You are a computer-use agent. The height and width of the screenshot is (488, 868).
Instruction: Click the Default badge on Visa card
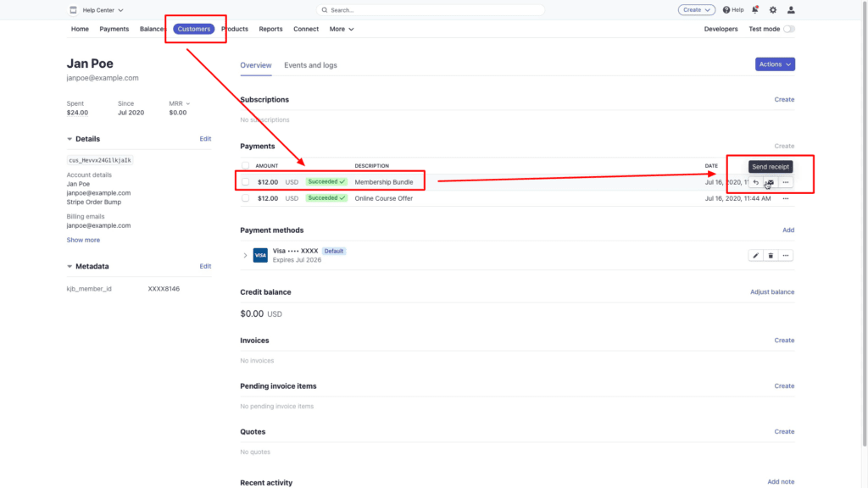coord(334,251)
